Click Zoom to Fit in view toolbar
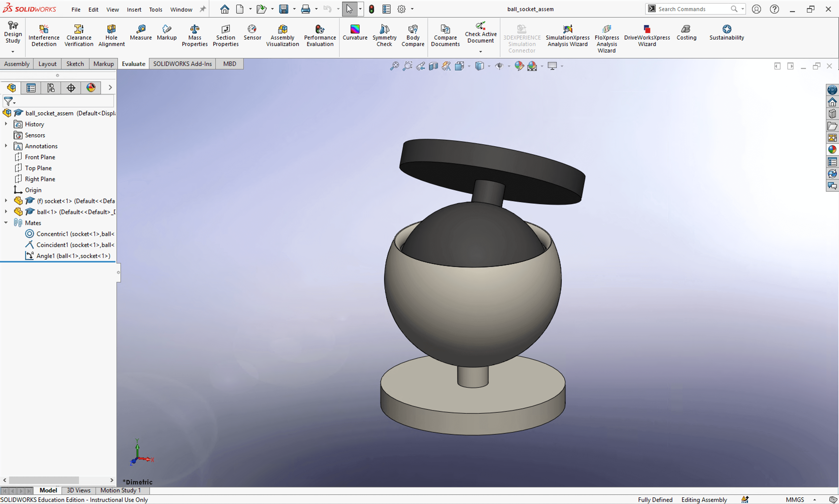The height and width of the screenshot is (504, 839). [394, 66]
